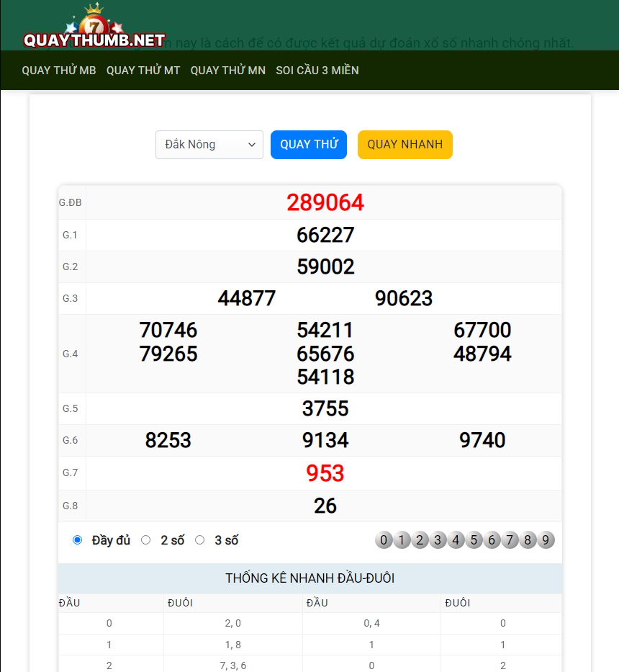Click the yellow Quay Nhanh button

[x=405, y=145]
